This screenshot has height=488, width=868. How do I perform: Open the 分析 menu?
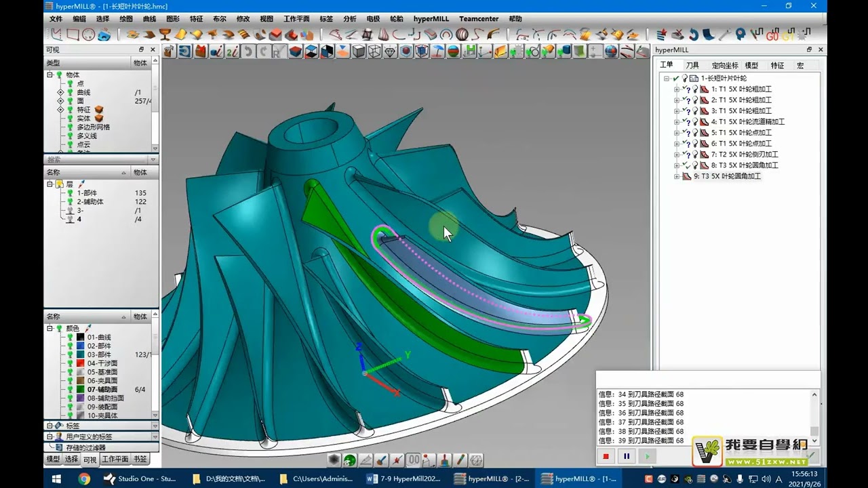pos(349,19)
